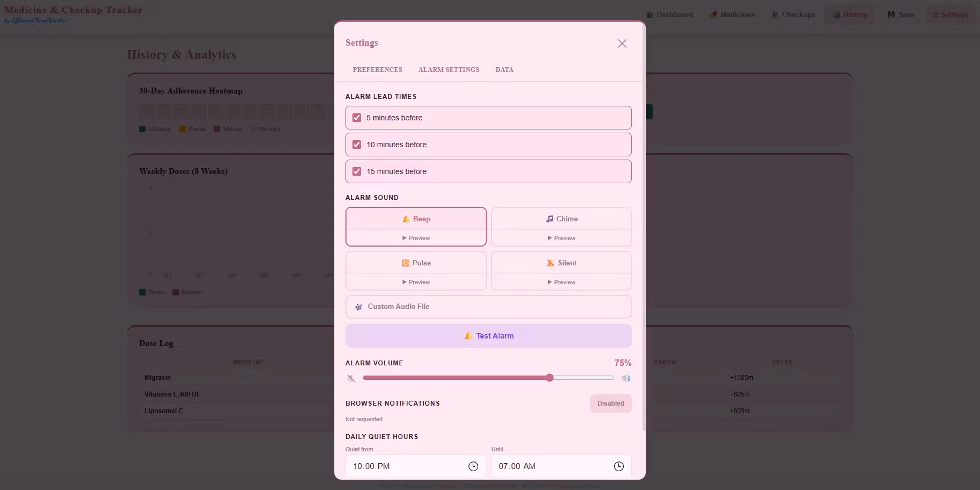The height and width of the screenshot is (490, 980).
Task: Uncheck 5 minutes before alarm
Action: click(357, 118)
